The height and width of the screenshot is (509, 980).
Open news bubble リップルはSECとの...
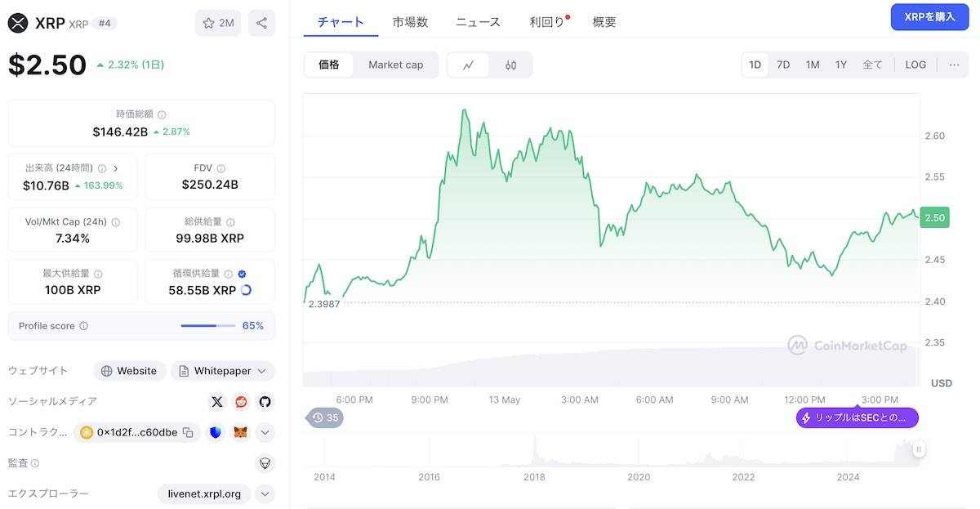(x=857, y=417)
